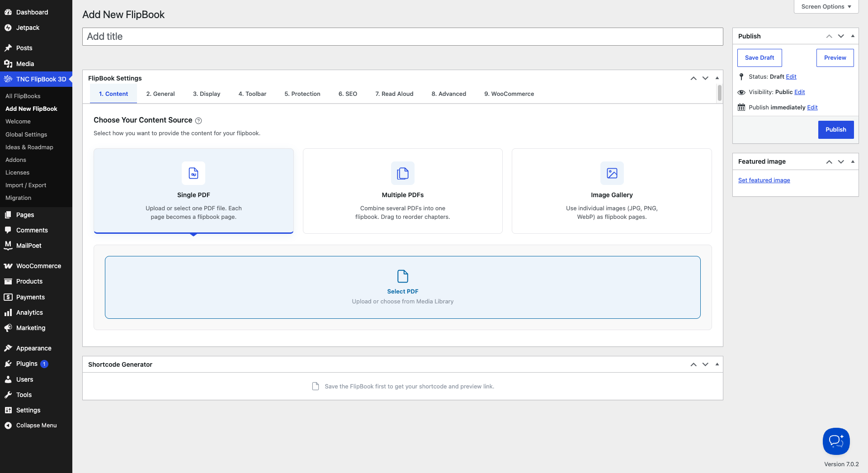Open the Screen Options dropdown
The image size is (868, 473).
(826, 7)
